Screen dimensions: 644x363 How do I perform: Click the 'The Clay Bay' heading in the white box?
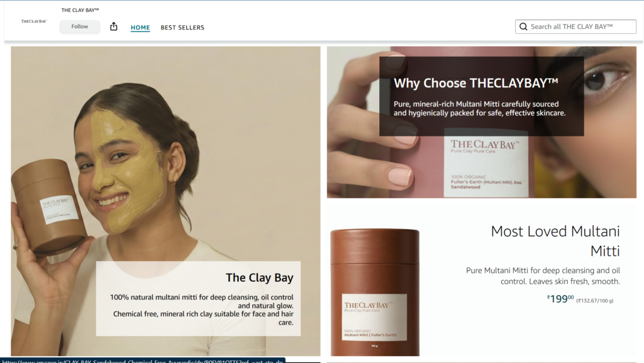(x=260, y=278)
